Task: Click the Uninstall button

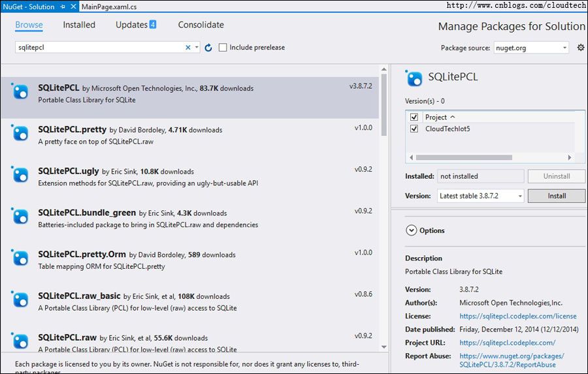Action: coord(557,176)
